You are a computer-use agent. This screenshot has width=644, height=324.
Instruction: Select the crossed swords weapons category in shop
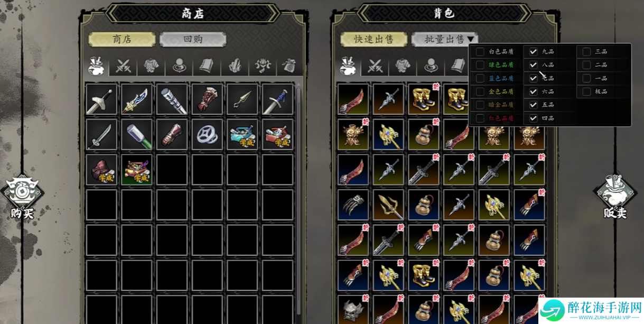coord(123,66)
